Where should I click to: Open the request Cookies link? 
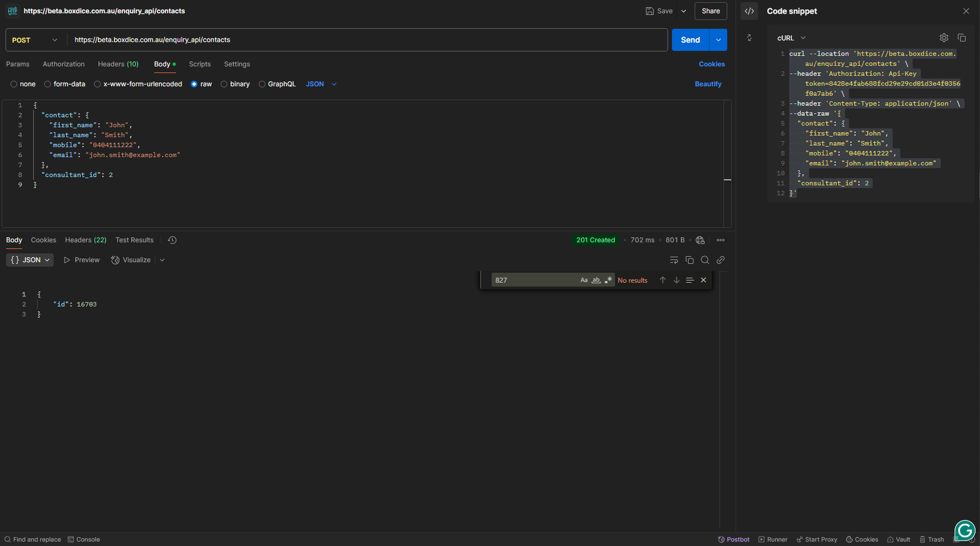point(712,64)
